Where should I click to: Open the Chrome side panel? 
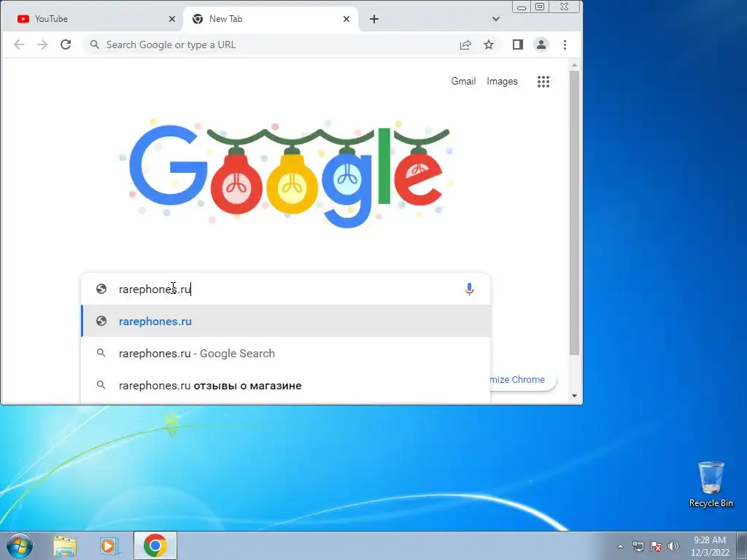click(518, 44)
